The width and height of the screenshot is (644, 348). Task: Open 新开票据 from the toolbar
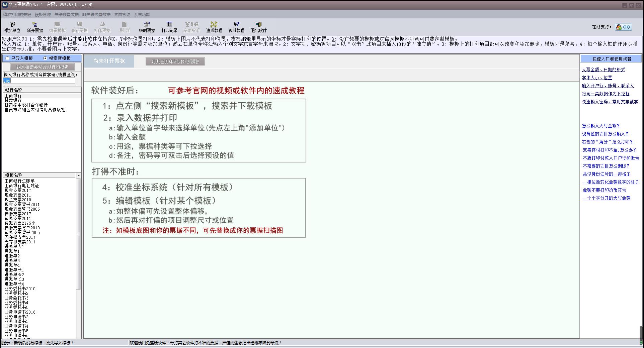[x=35, y=27]
